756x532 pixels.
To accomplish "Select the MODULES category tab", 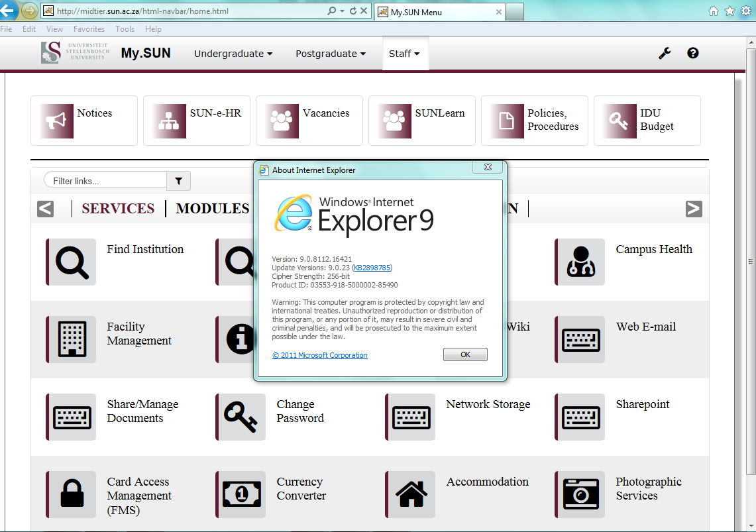I will pos(213,209).
